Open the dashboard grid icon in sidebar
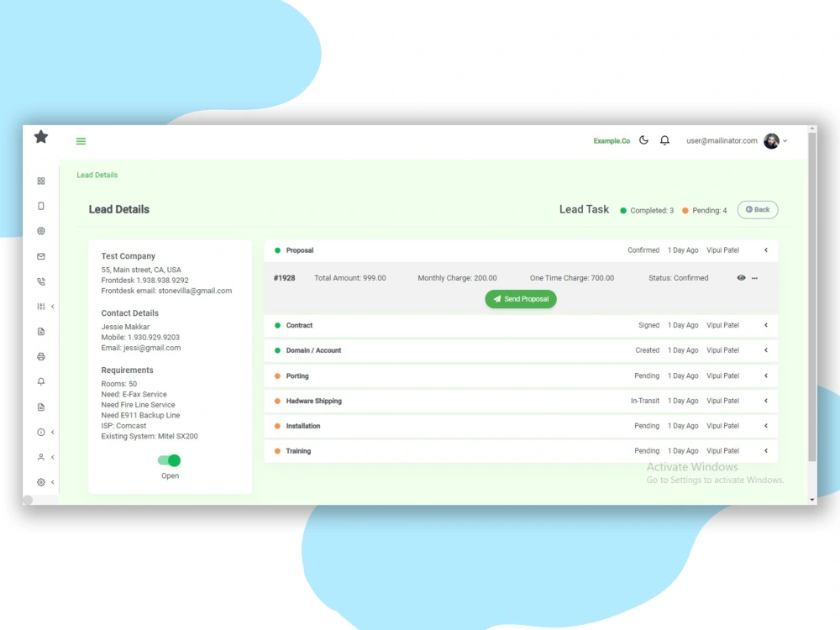Screen dimensions: 840x630 click(41, 181)
